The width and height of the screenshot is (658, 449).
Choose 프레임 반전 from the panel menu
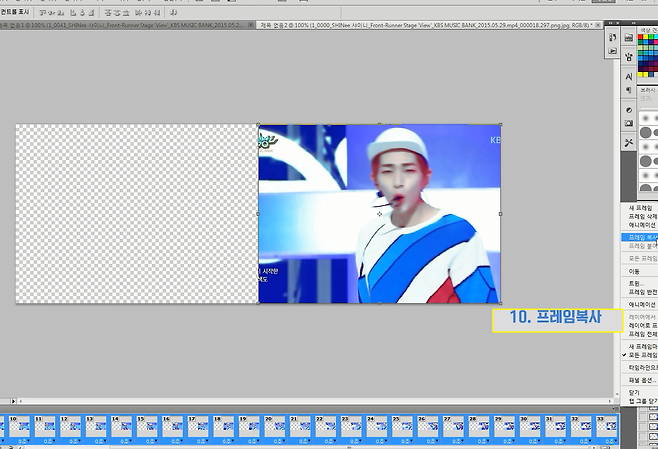pyautogui.click(x=642, y=292)
